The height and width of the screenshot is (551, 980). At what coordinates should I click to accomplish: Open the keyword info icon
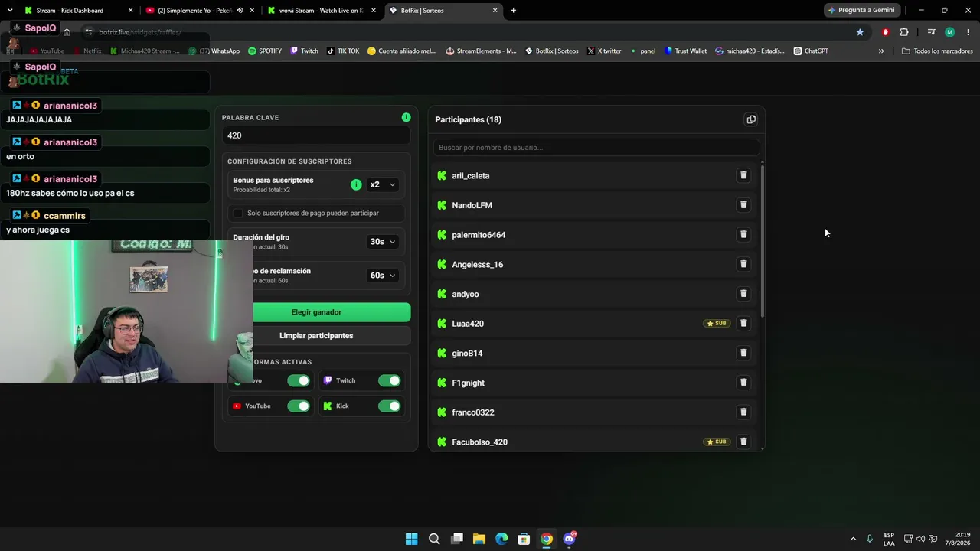(406, 117)
